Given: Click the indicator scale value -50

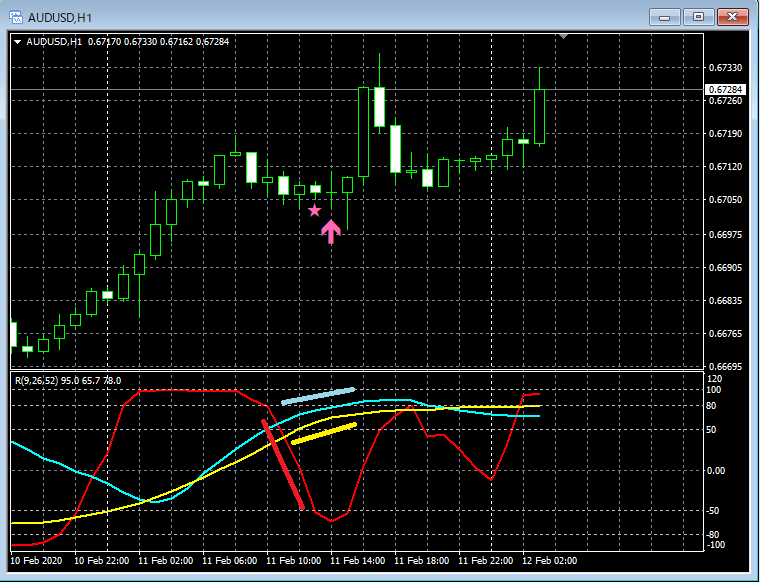Looking at the screenshot, I should click(x=714, y=511).
